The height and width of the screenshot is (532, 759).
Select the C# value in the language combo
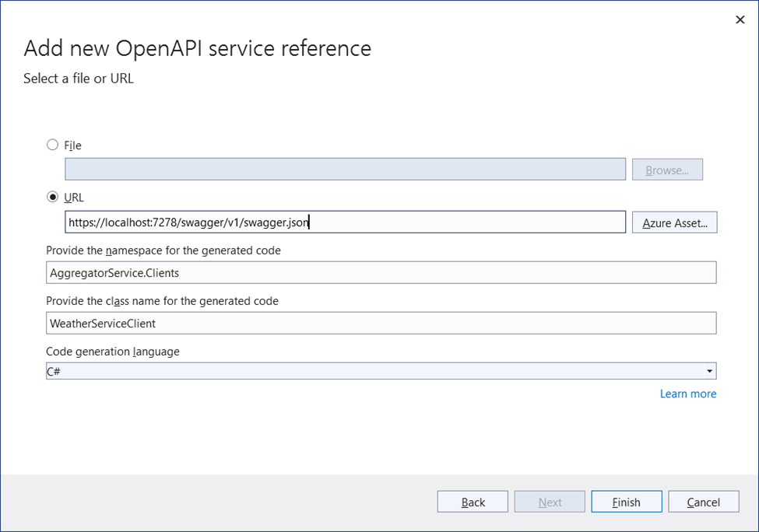click(311, 370)
